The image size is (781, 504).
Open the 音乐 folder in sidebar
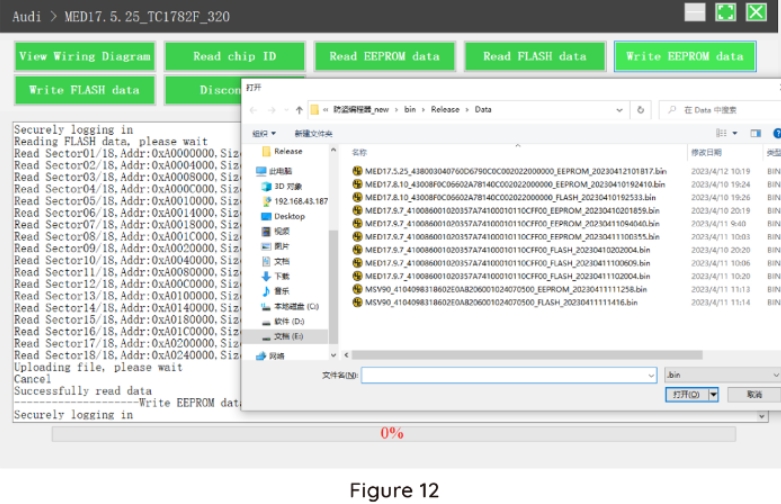click(275, 291)
